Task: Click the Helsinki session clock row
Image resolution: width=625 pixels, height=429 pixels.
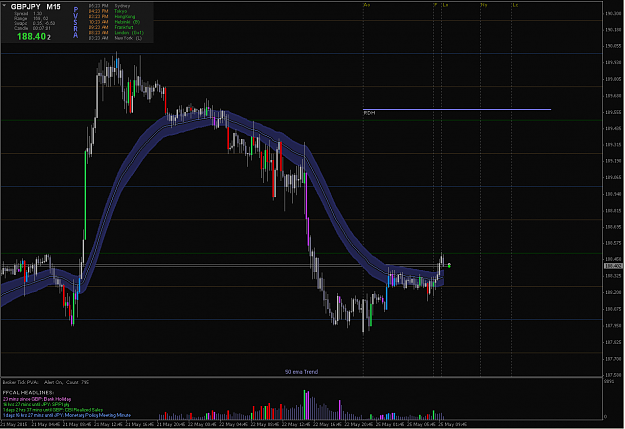Action: pos(114,22)
